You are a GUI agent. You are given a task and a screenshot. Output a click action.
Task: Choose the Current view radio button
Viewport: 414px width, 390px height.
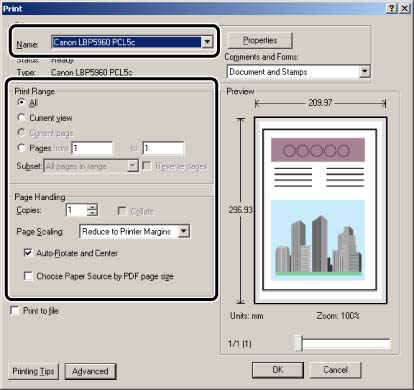click(21, 117)
